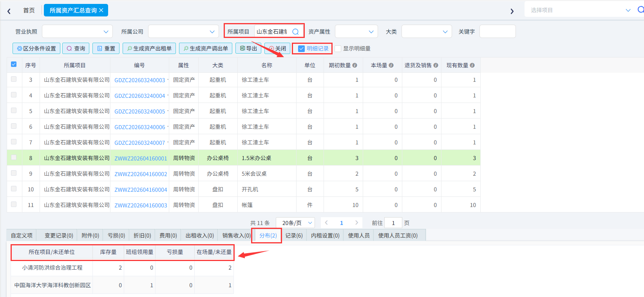Image resolution: width=644 pixels, height=297 pixels.
Task: Toggle the select-all header checkbox
Action: pos(14,65)
